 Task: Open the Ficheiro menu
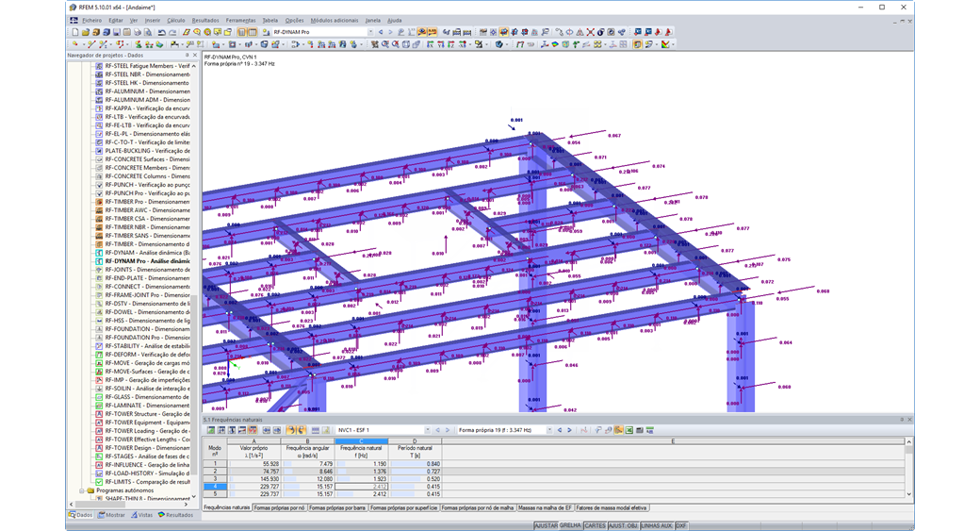coord(91,20)
